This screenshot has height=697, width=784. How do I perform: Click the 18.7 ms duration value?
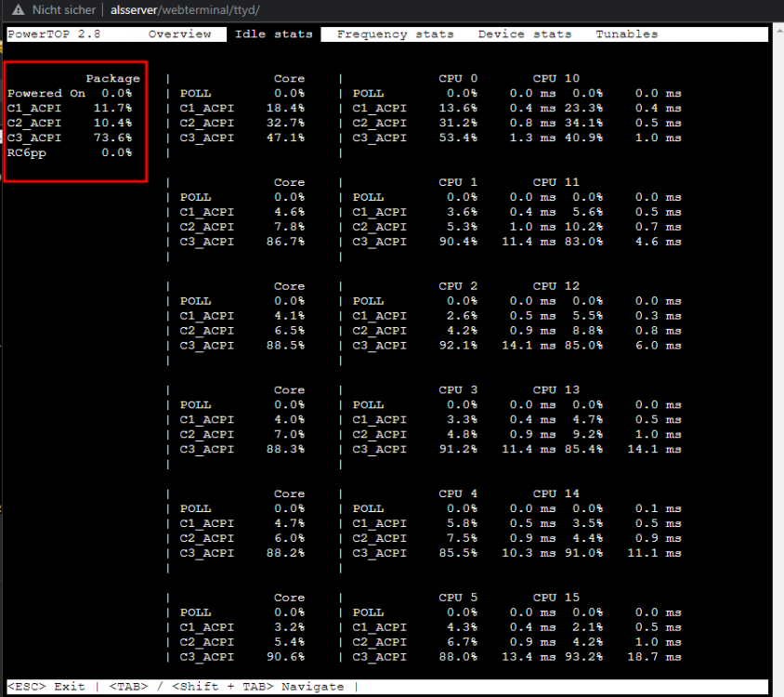(x=655, y=656)
